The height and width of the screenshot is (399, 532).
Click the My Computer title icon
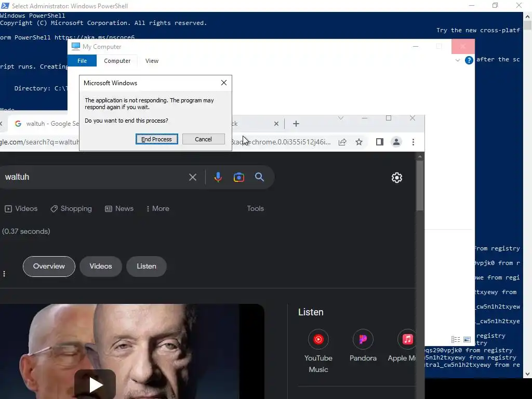click(76, 46)
